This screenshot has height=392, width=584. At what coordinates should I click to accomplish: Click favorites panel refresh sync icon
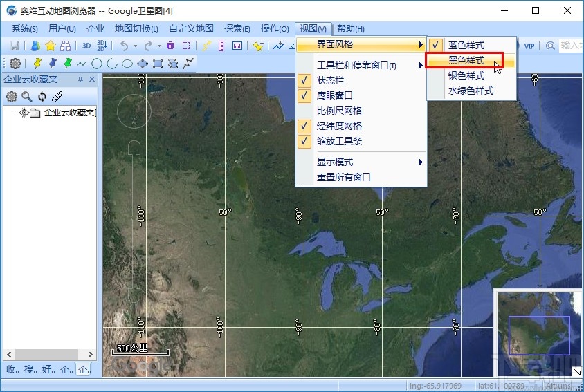[x=42, y=97]
